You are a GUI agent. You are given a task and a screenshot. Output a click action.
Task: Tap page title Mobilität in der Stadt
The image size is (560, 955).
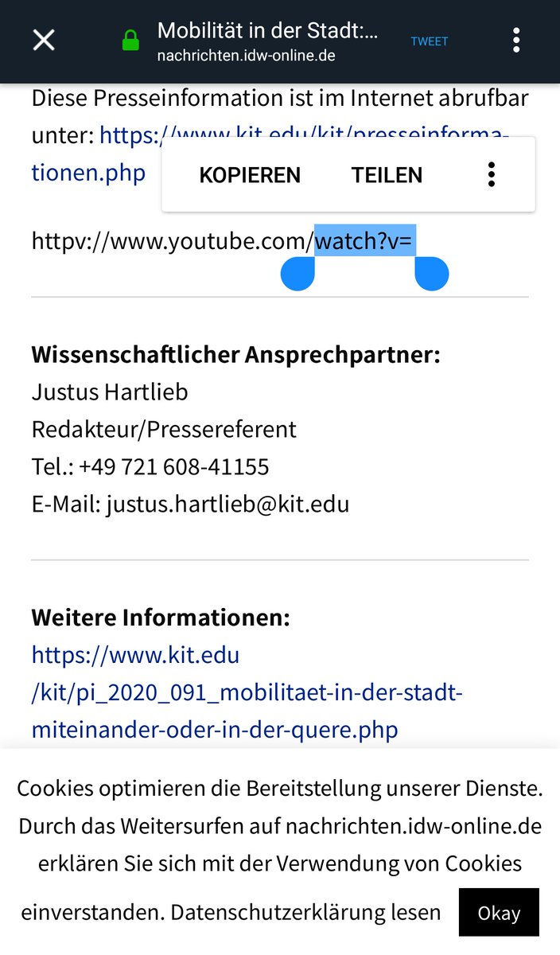tap(268, 31)
